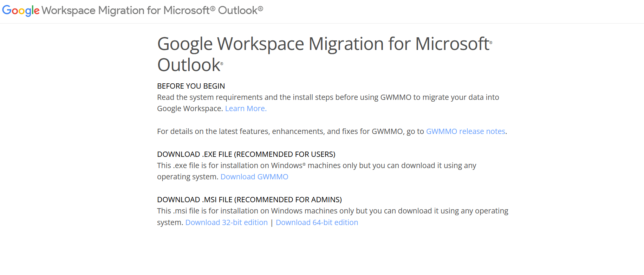
Task: Click the 'For details on the latest features' text
Action: pyautogui.click(x=290, y=132)
